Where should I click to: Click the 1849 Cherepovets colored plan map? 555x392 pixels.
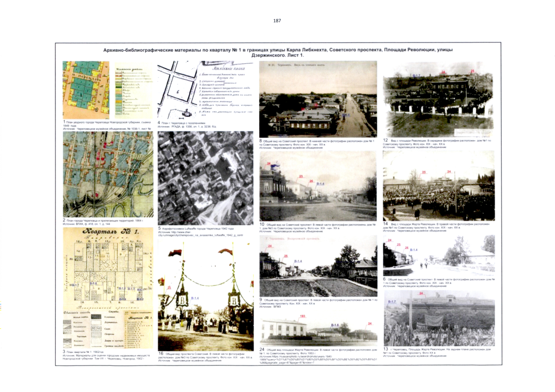click(x=86, y=90)
